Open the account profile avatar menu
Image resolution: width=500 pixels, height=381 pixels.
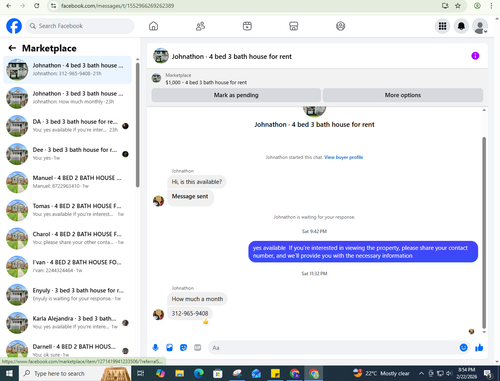coord(480,26)
